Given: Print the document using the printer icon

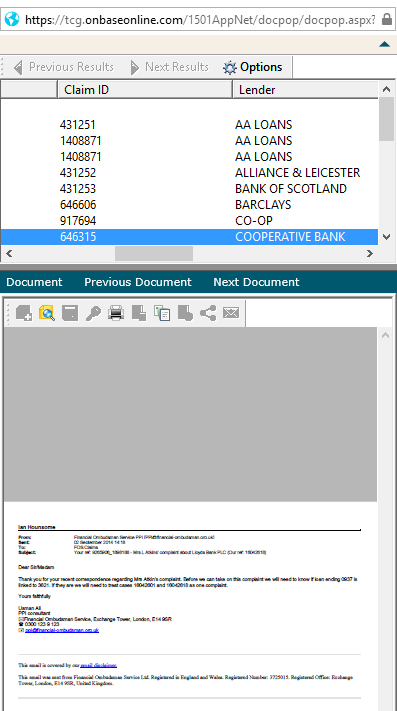Looking at the screenshot, I should [x=116, y=313].
